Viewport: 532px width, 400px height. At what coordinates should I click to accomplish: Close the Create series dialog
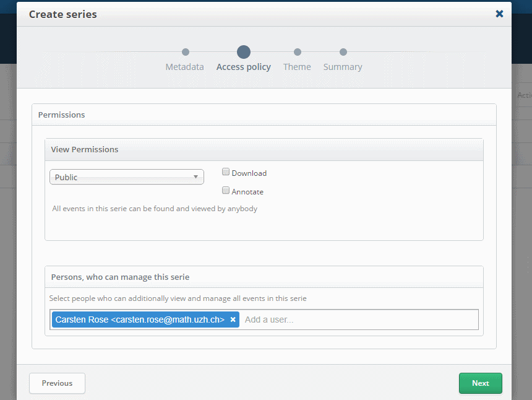click(x=499, y=14)
